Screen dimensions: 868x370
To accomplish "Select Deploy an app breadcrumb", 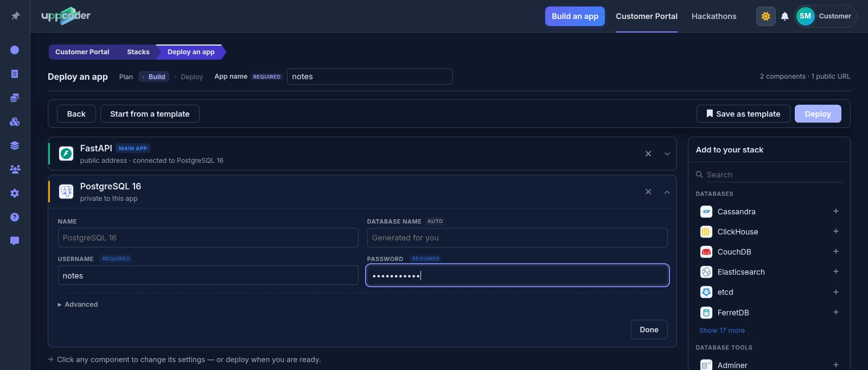I will coord(191,52).
